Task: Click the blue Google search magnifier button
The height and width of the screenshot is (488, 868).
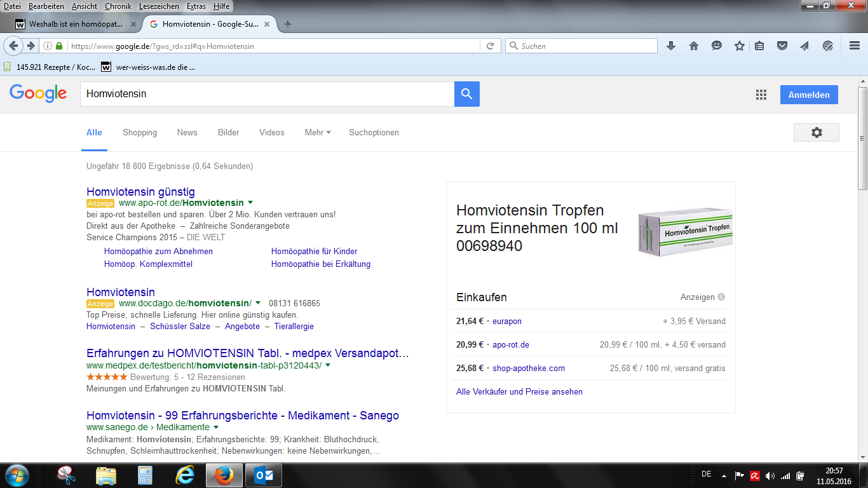Action: click(x=467, y=94)
